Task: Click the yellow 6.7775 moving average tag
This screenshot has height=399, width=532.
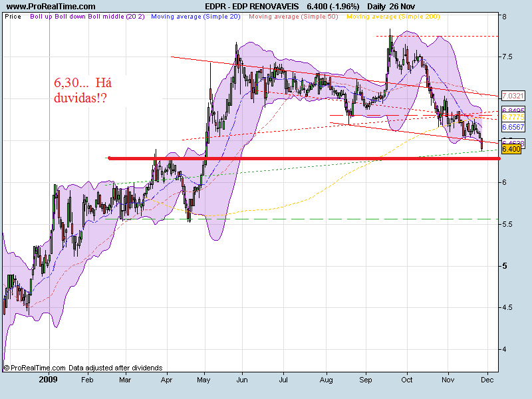Action: coord(513,117)
